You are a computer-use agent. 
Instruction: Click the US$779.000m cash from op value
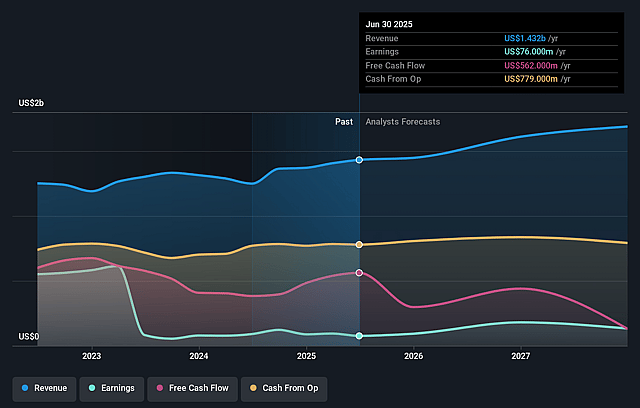point(531,79)
